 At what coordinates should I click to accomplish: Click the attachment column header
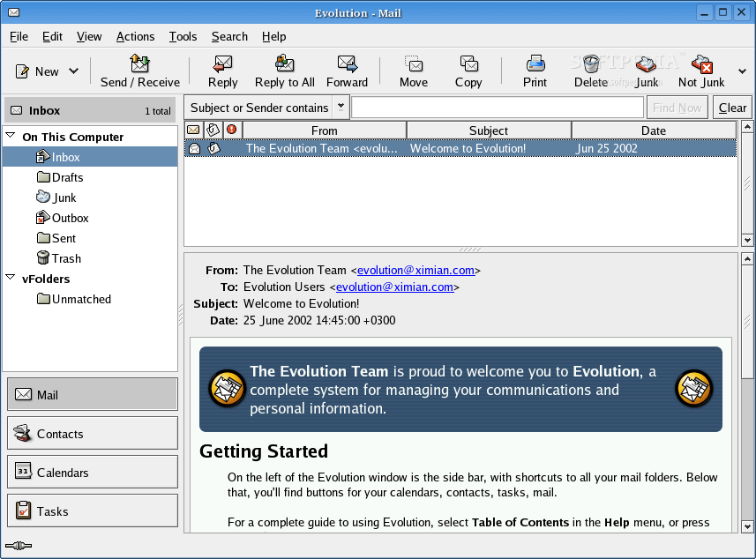coord(213,130)
